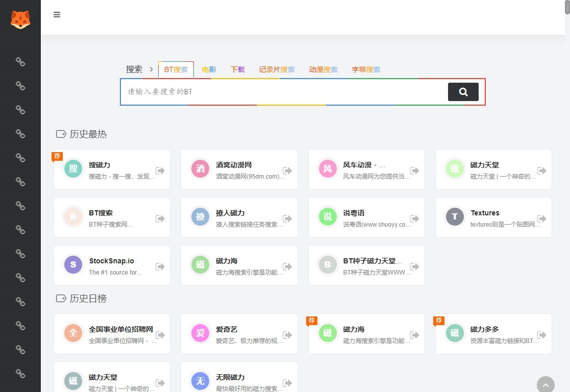Open the 爱奇艺 site link
This screenshot has height=392, width=570.
227,329
